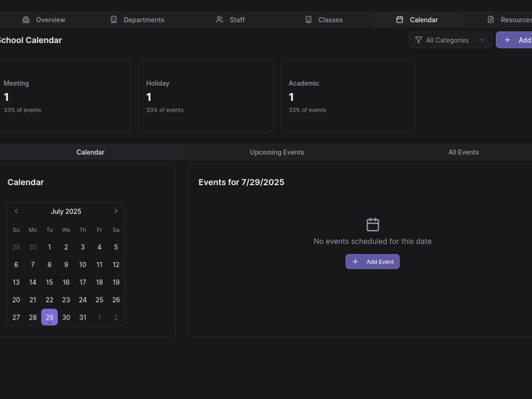Select July 27 in the calendar
This screenshot has height=399, width=532.
click(x=16, y=317)
